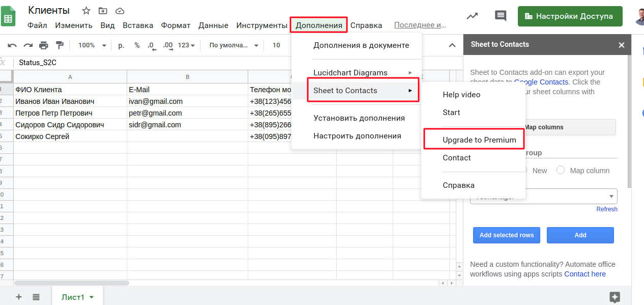The image size is (644, 305).
Task: Open the contact group dropdown in sidebar
Action: click(544, 196)
